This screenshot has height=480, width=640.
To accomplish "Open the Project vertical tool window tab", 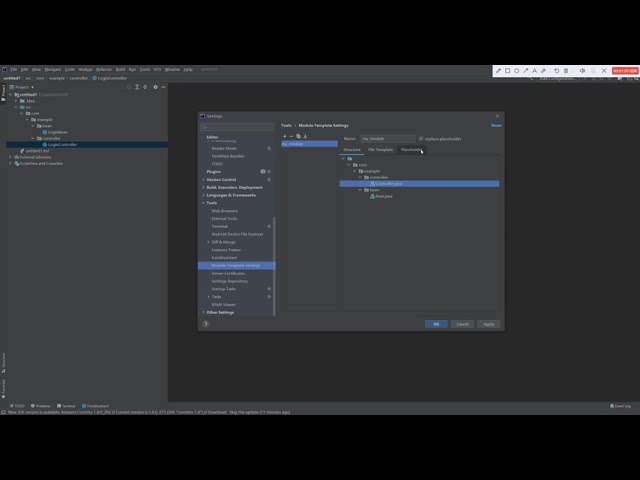I will coord(3,93).
